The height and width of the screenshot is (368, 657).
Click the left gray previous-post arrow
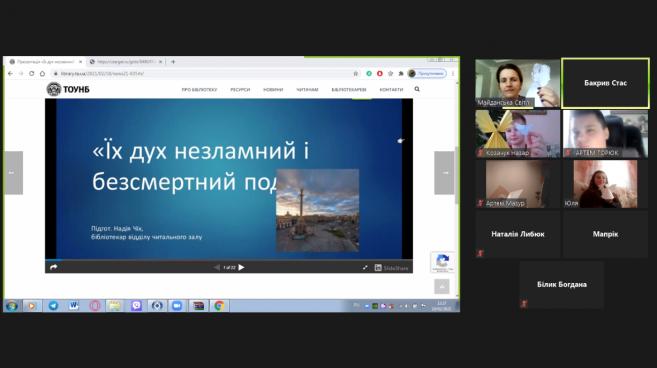point(13,173)
